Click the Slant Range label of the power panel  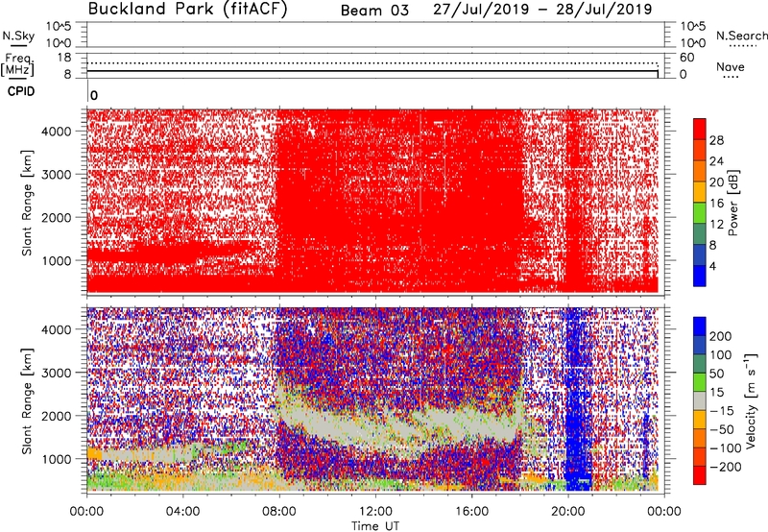tap(27, 203)
